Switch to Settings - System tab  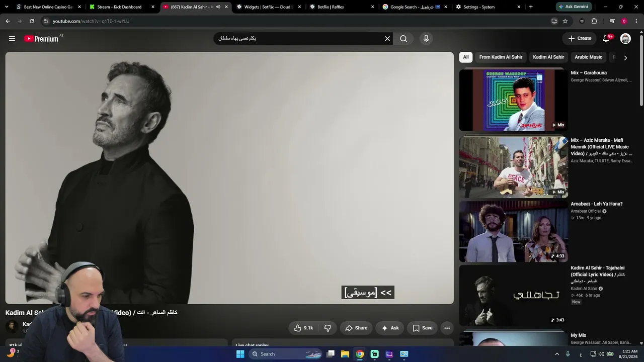pos(489,7)
